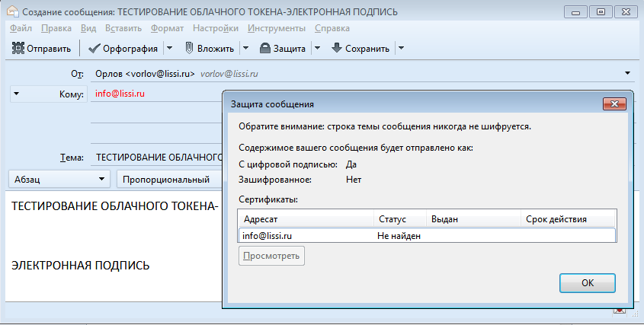
Task: Open the Правка menu
Action: coord(56,28)
